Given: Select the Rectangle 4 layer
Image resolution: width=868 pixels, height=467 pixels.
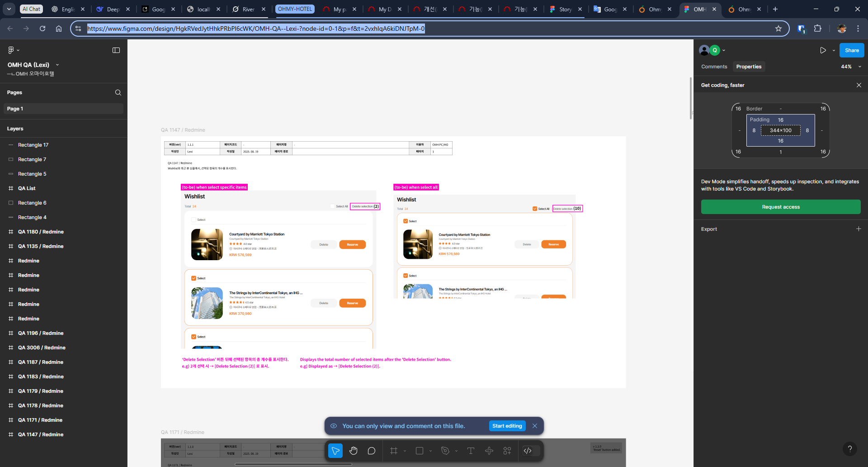Looking at the screenshot, I should pos(63,217).
